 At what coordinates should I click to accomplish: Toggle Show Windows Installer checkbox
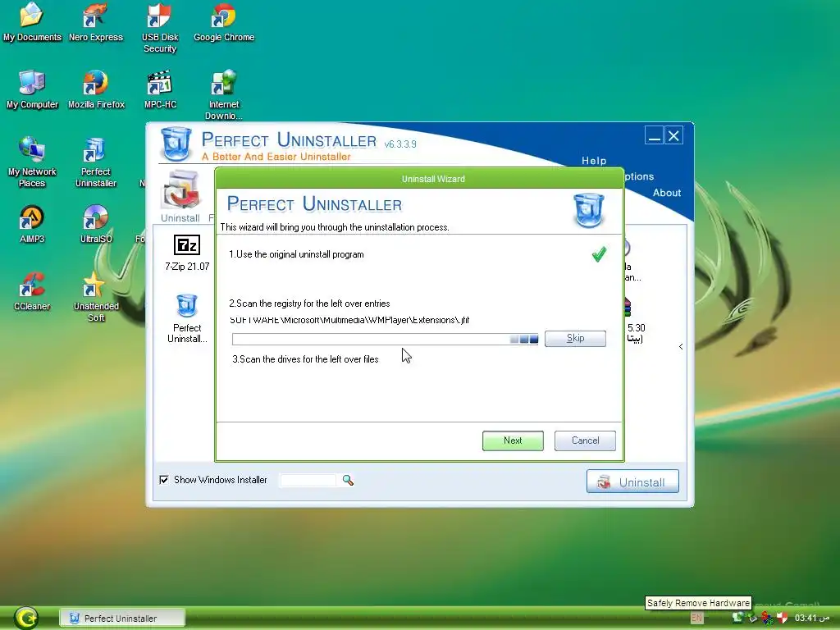164,479
